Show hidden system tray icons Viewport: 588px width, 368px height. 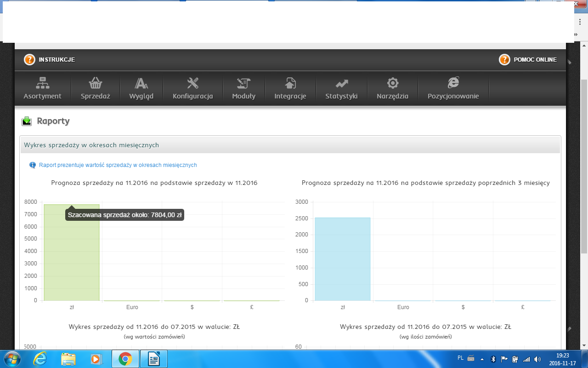pos(482,359)
